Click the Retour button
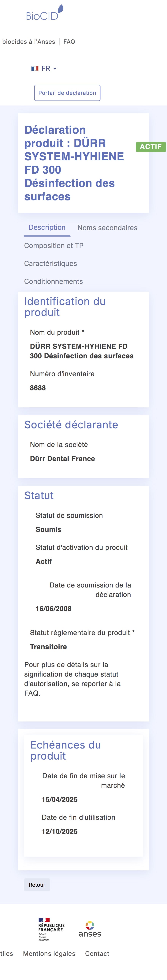 37,885
